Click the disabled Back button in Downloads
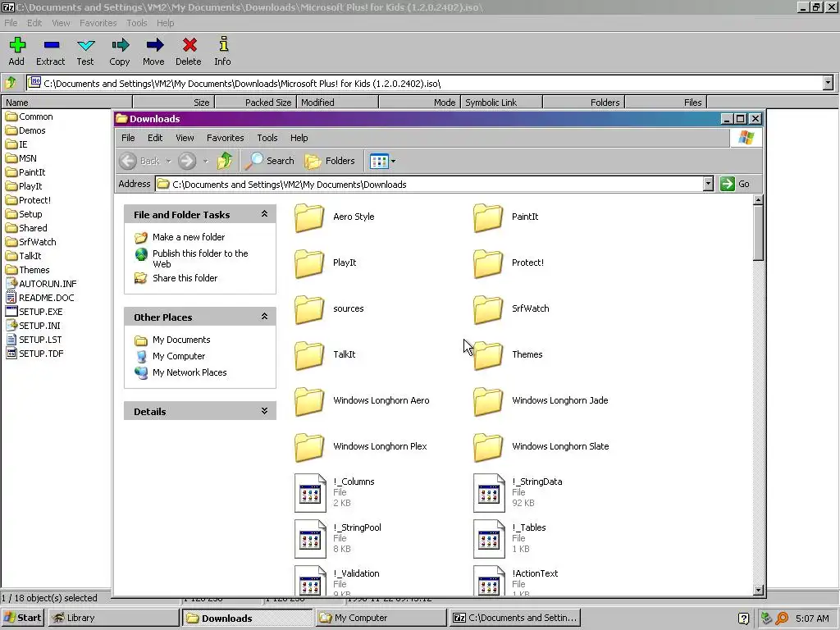The width and height of the screenshot is (840, 630). click(139, 161)
